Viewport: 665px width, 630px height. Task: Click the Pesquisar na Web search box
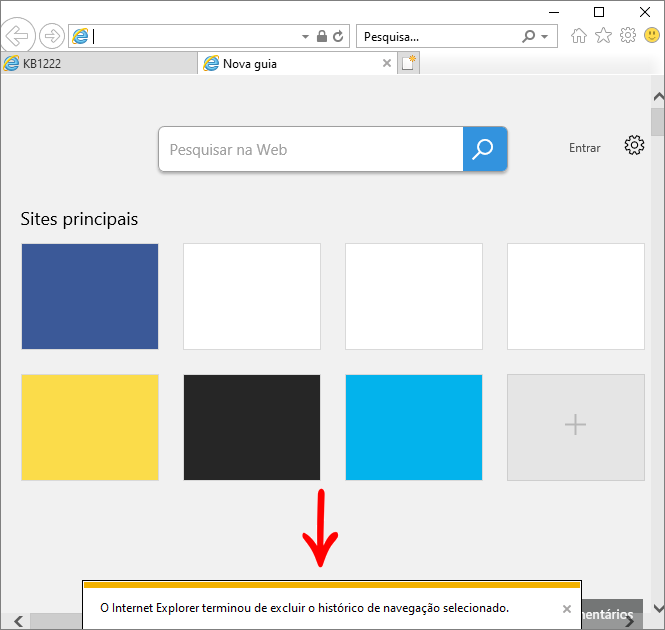311,149
